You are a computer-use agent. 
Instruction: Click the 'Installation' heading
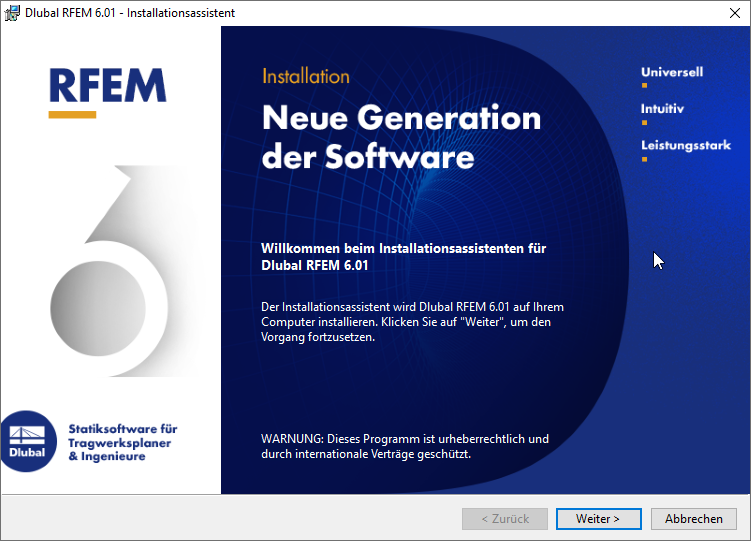(x=306, y=77)
